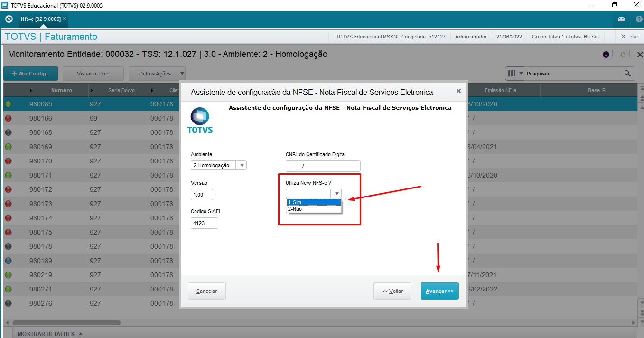This screenshot has width=644, height=338.
Task: Click number cell 980166
Action: tap(41, 118)
